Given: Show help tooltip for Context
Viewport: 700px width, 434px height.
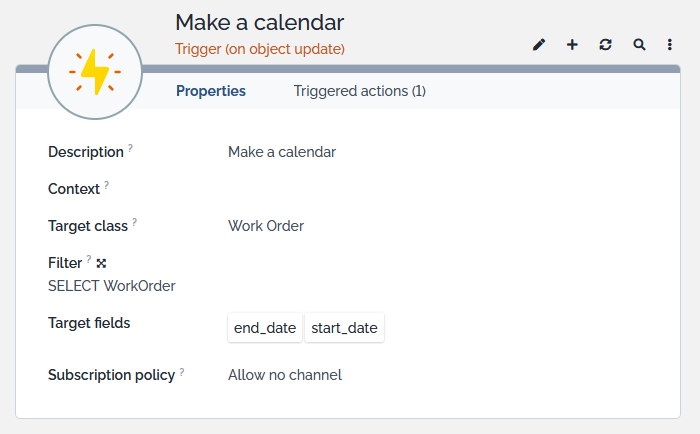Looking at the screenshot, I should coord(107,185).
